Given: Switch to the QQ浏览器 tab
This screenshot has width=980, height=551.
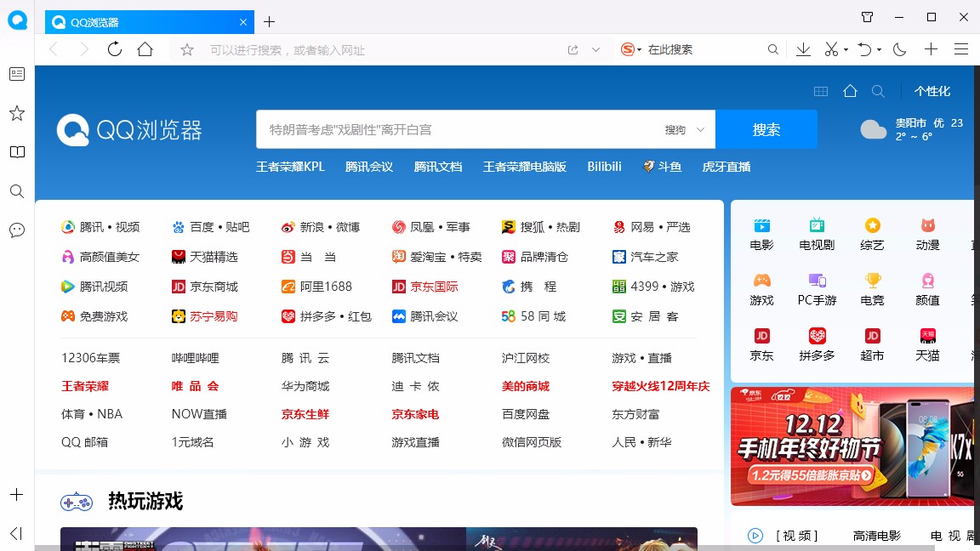Looking at the screenshot, I should (136, 21).
